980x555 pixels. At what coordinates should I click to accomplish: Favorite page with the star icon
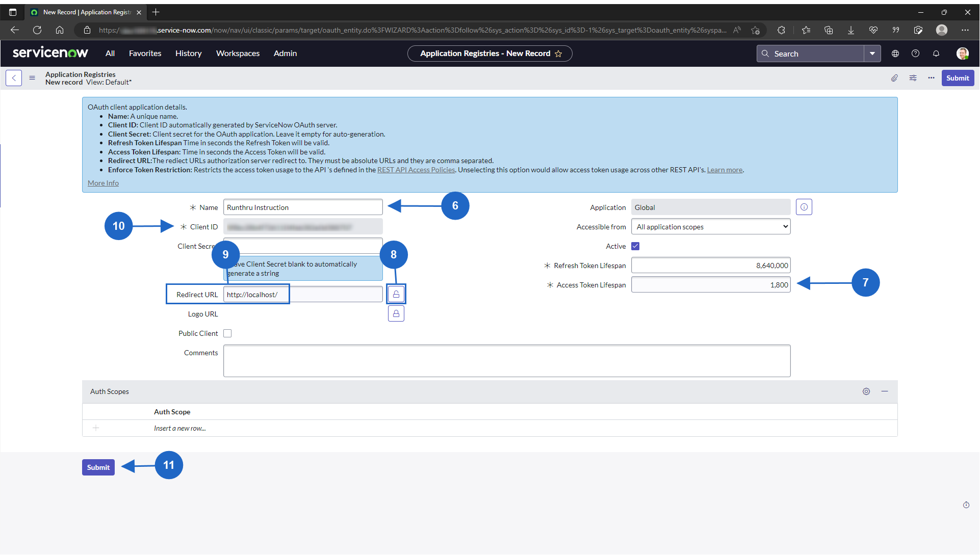[559, 54]
